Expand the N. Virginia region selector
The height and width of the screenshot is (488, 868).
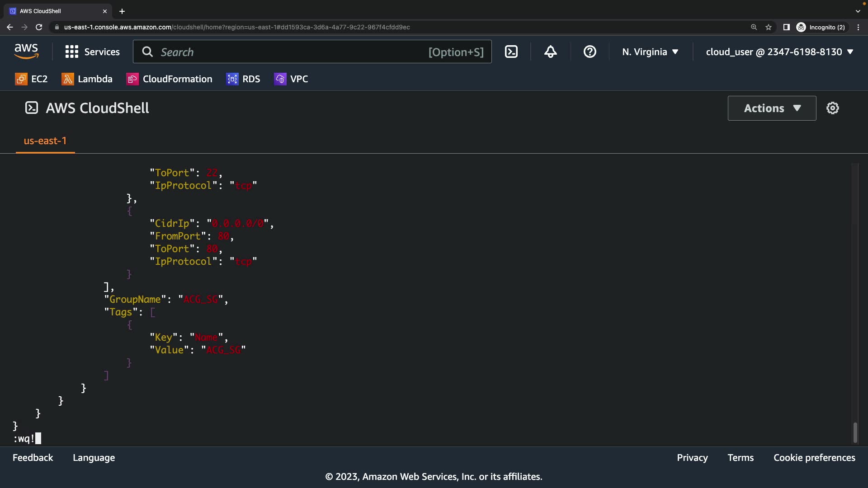coord(650,52)
